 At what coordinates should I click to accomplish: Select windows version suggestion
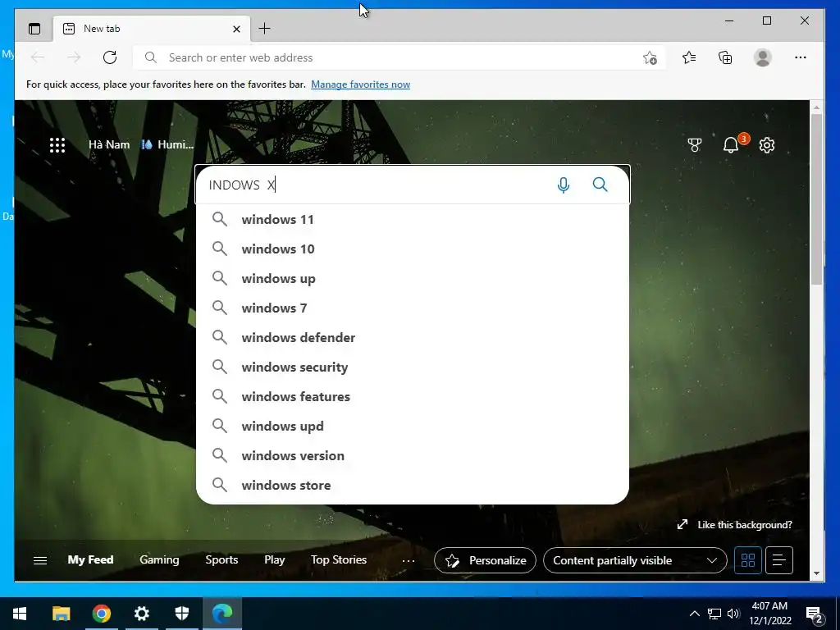point(413,455)
